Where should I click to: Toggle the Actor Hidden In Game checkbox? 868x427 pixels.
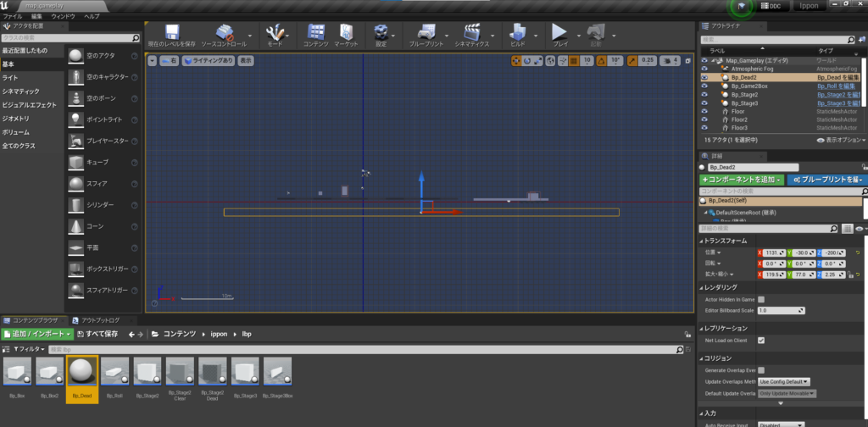(760, 299)
